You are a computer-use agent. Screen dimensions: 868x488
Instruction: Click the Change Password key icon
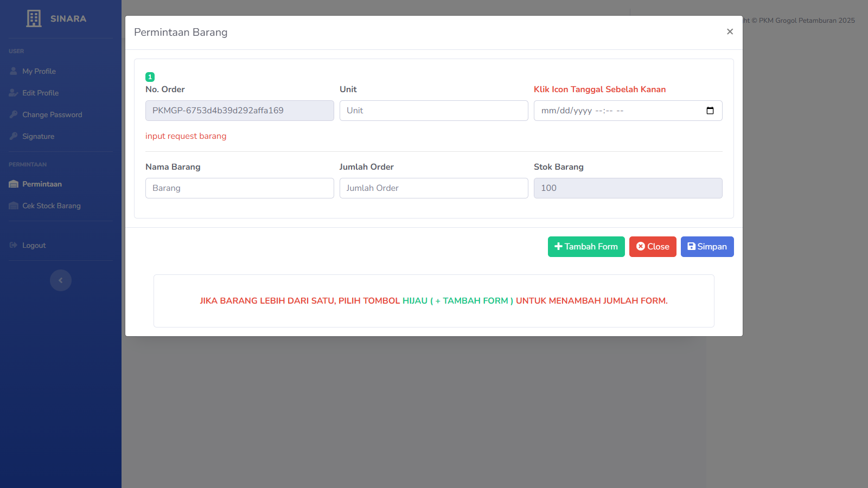pos(14,114)
